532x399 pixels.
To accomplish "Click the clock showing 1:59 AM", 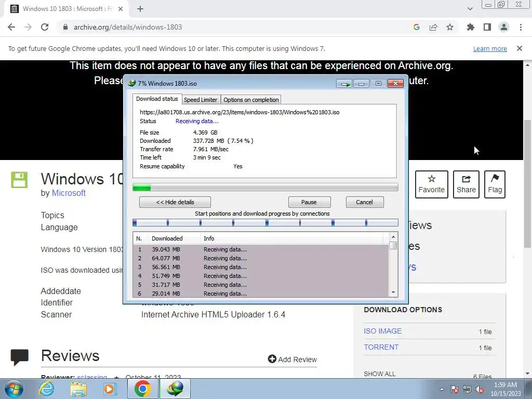I will click(506, 389).
